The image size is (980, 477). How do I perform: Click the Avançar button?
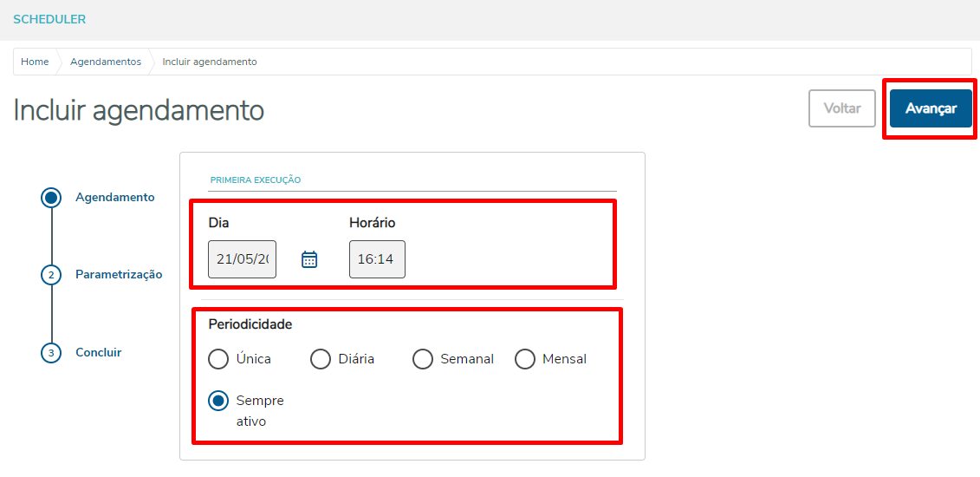point(931,108)
